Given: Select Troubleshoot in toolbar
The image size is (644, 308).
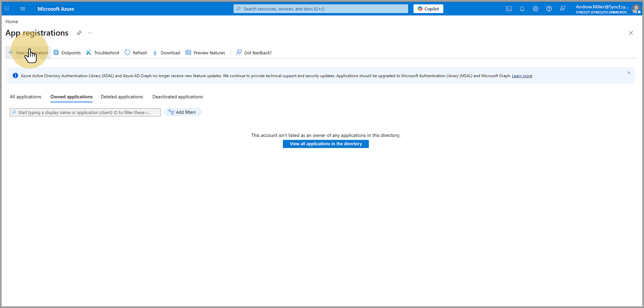Looking at the screenshot, I should click(103, 53).
